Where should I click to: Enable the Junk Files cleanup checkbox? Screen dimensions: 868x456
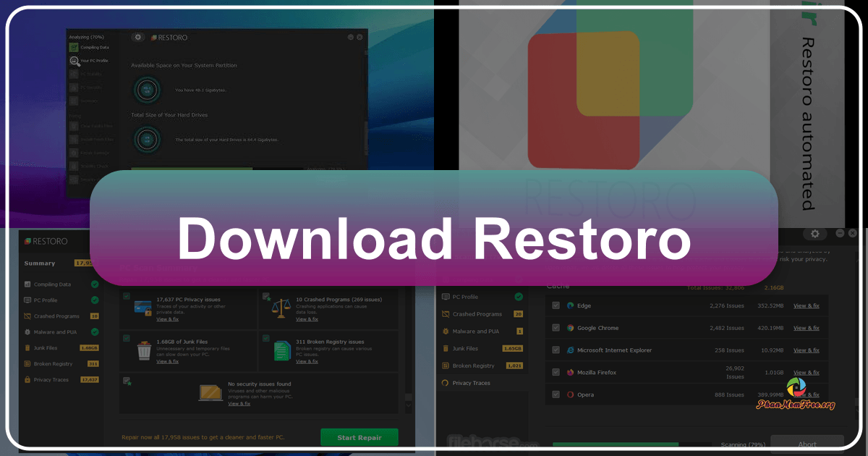126,337
